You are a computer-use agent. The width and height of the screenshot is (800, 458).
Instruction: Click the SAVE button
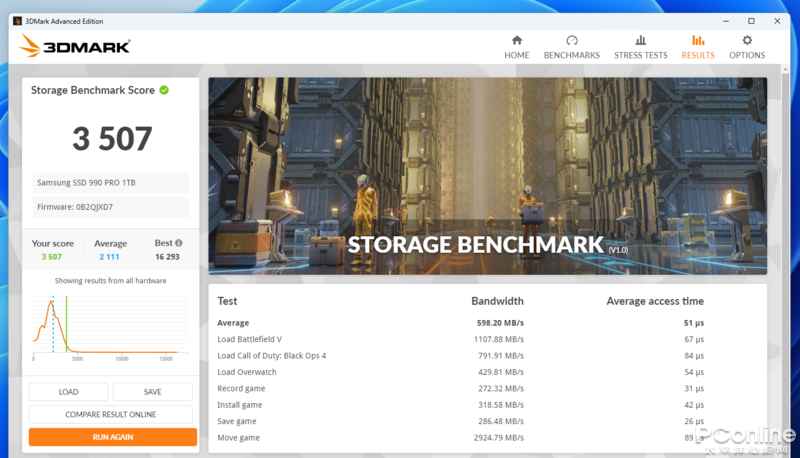click(x=153, y=392)
